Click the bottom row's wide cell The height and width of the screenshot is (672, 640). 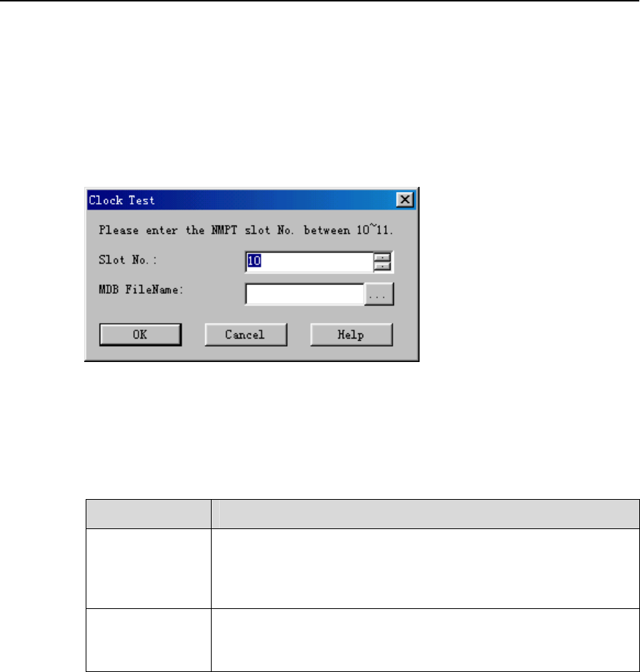pyautogui.click(x=425, y=640)
